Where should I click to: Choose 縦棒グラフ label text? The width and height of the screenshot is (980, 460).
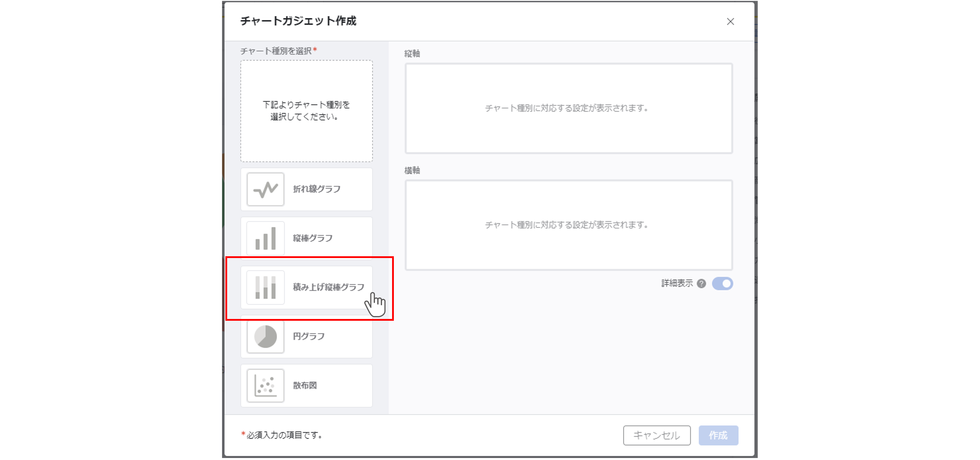tap(312, 238)
